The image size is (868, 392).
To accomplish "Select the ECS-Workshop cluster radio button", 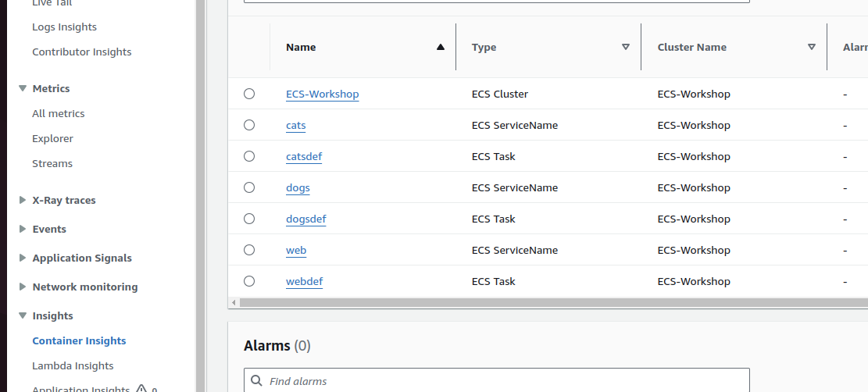I will point(249,94).
